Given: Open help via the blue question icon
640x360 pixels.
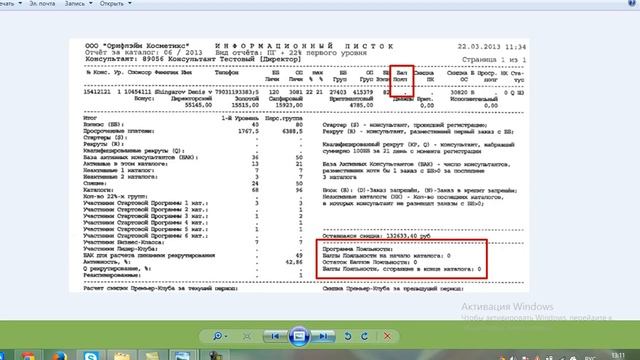Looking at the screenshot, I should (x=632, y=2).
